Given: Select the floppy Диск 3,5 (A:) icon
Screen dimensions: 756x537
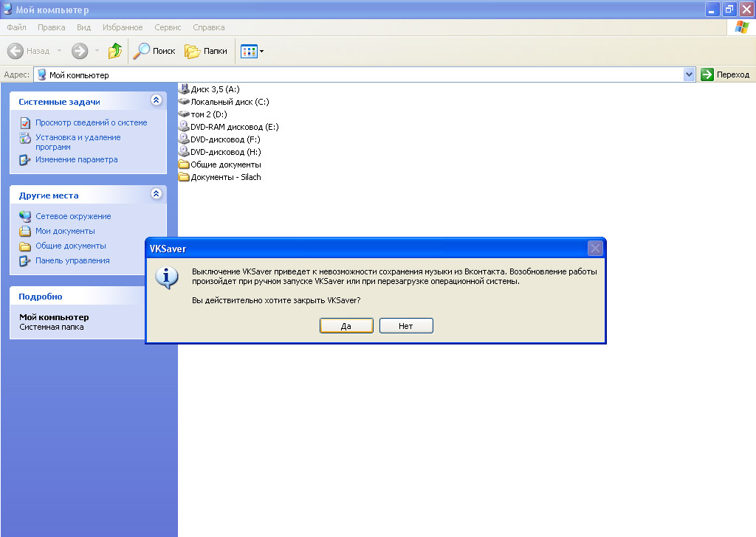Looking at the screenshot, I should pos(184,89).
